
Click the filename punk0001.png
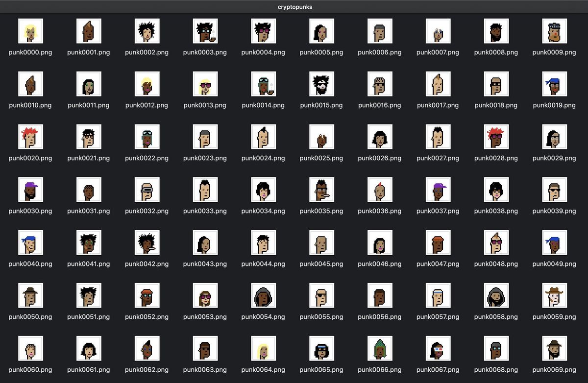(89, 52)
